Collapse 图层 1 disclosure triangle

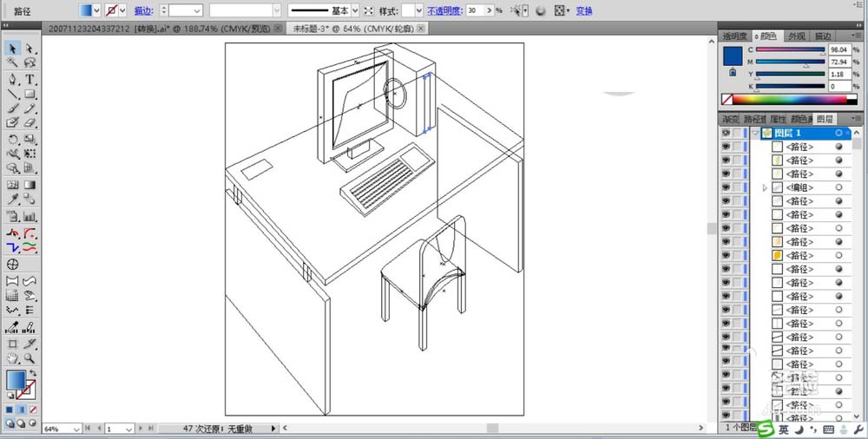click(756, 133)
